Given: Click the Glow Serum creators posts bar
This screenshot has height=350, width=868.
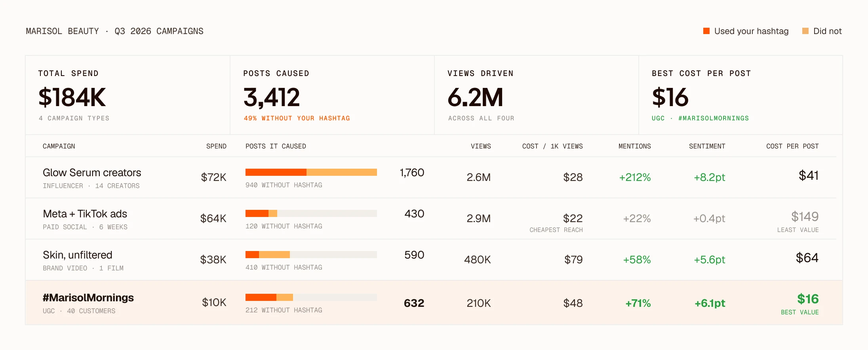Looking at the screenshot, I should coord(311,172).
